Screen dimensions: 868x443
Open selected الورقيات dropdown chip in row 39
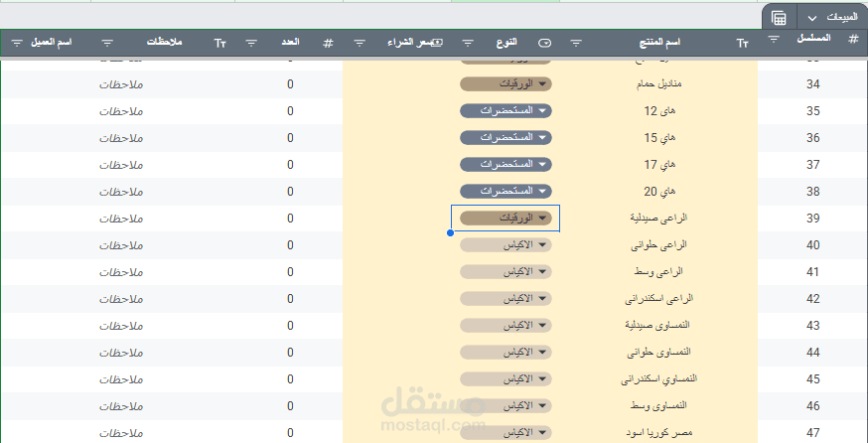tap(506, 219)
